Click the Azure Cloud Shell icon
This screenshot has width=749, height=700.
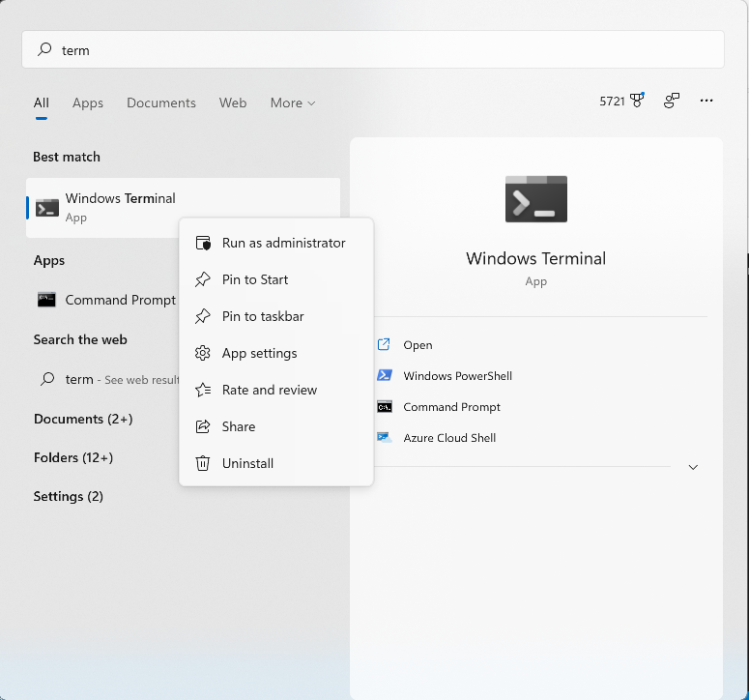pyautogui.click(x=385, y=437)
